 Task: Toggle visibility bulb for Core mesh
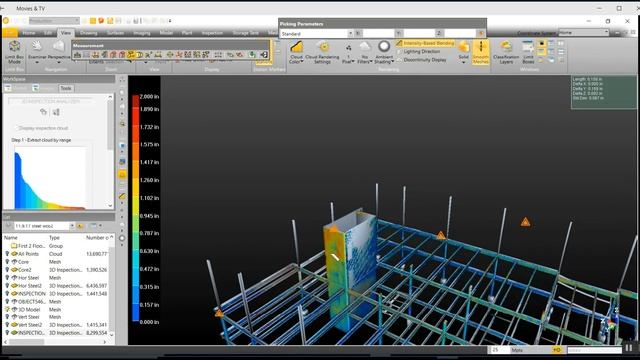pos(7,262)
